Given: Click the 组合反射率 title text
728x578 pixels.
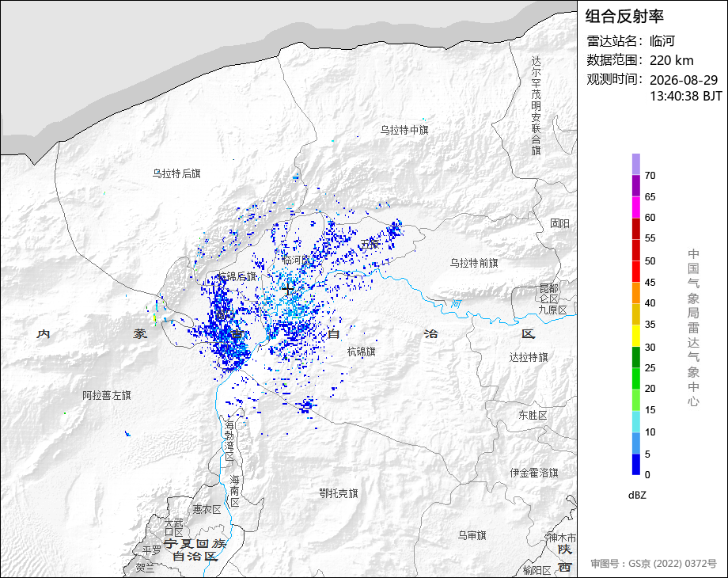Looking at the screenshot, I should pos(624,17).
